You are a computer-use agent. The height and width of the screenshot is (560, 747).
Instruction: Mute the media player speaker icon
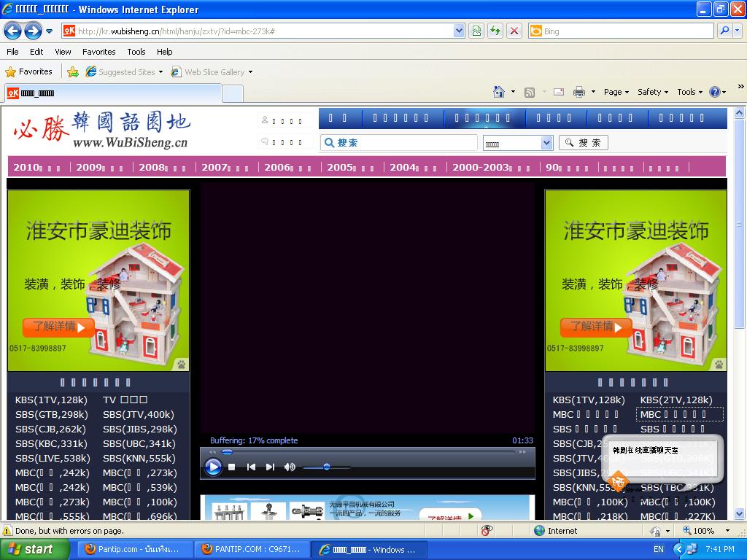tap(290, 467)
